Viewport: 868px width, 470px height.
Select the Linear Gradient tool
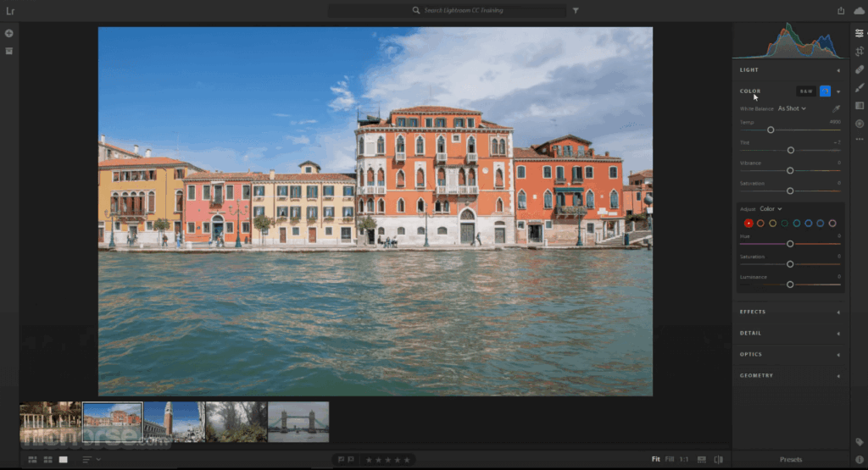(x=860, y=106)
